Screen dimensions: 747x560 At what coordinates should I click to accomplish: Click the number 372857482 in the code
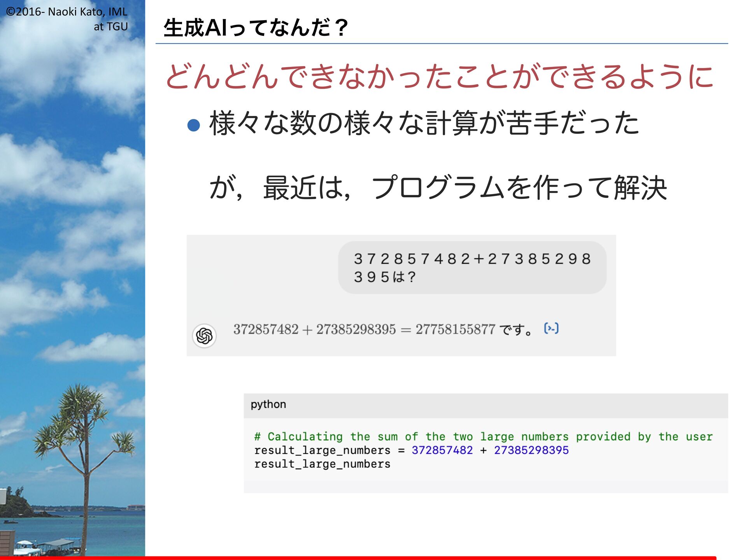[442, 450]
